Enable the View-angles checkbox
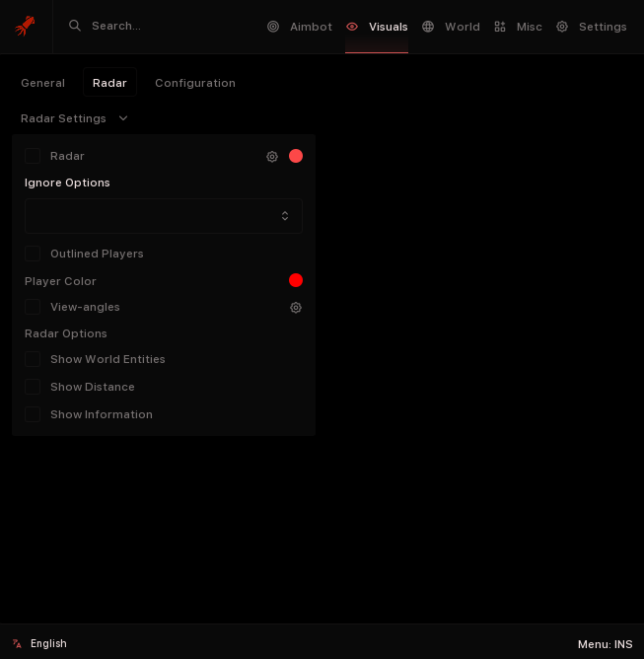The height and width of the screenshot is (659, 644). pos(33,307)
